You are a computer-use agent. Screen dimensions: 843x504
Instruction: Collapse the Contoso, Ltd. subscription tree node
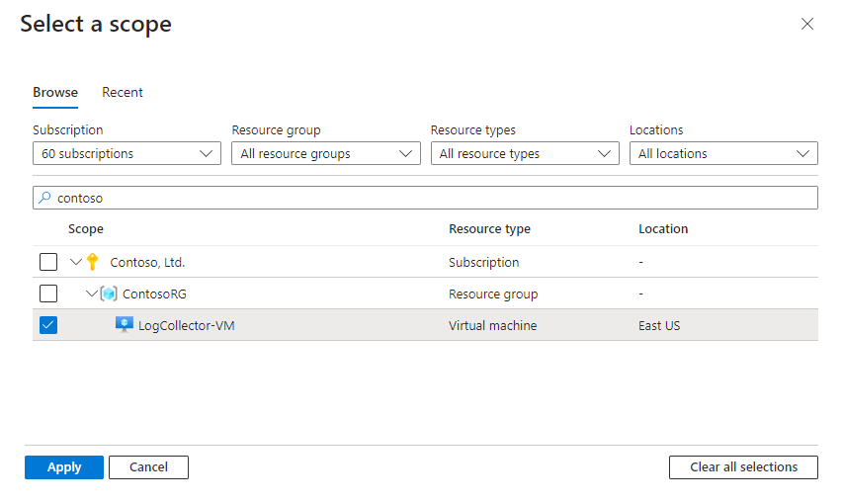click(x=76, y=263)
